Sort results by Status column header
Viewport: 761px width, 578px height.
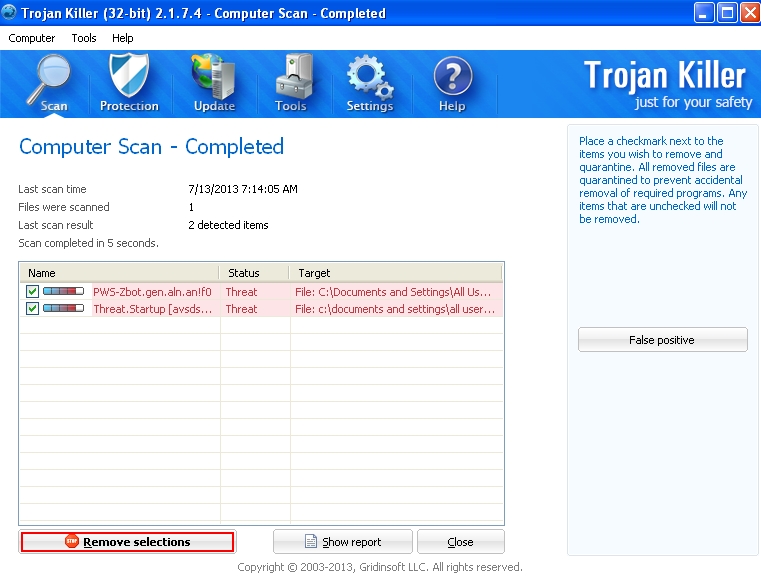(x=254, y=273)
